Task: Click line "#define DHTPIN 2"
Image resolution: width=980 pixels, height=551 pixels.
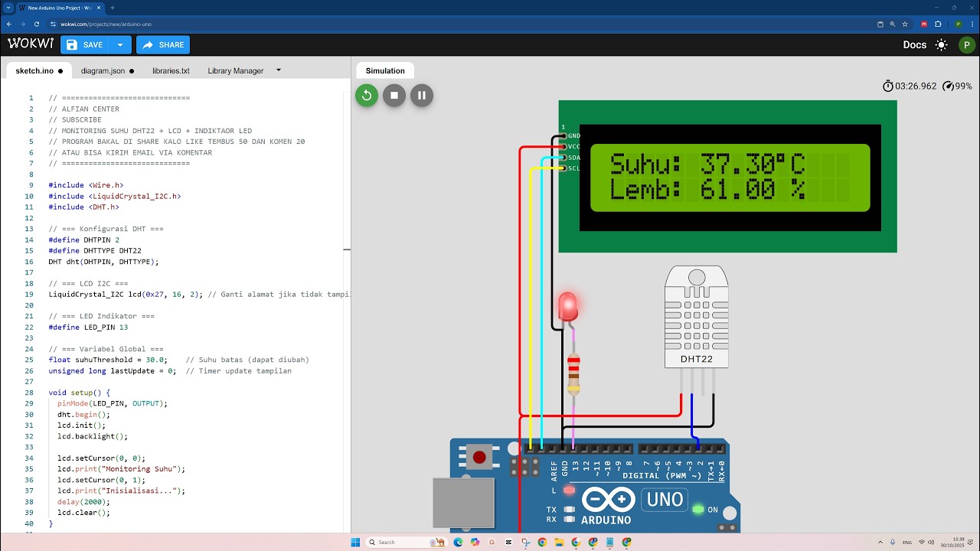Action: [x=83, y=240]
